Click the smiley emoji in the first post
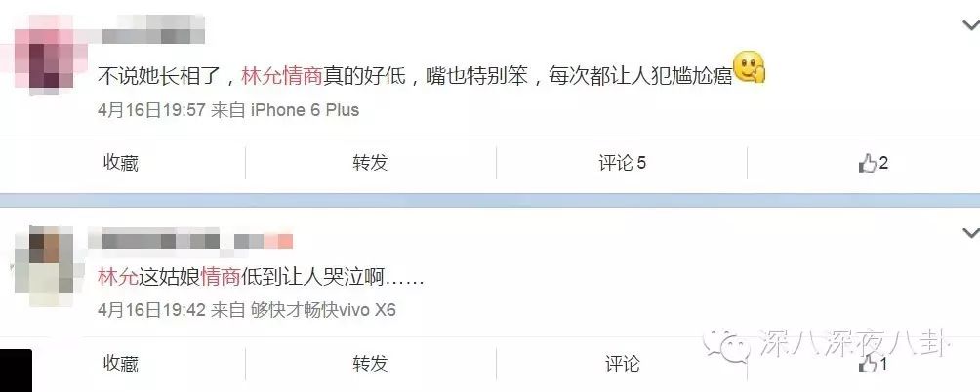 [x=750, y=68]
